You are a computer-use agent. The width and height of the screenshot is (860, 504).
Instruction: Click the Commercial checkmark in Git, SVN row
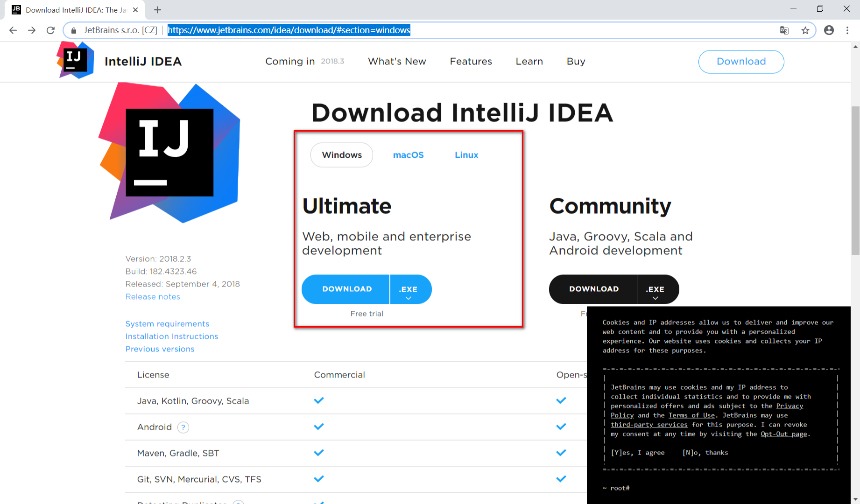[x=319, y=479]
